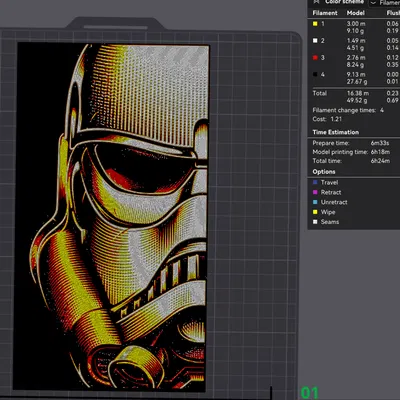
Task: Click the 8.24 g model weight value
Action: (355, 65)
